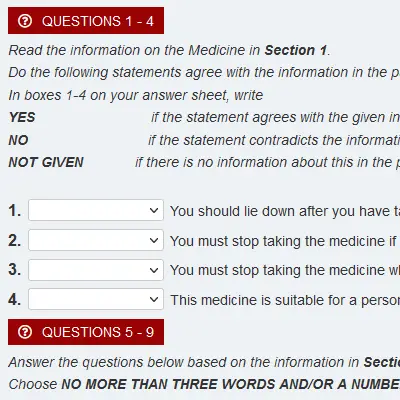Click the number label '2.' next to its dropdown
This screenshot has height=400, width=400.
point(15,240)
